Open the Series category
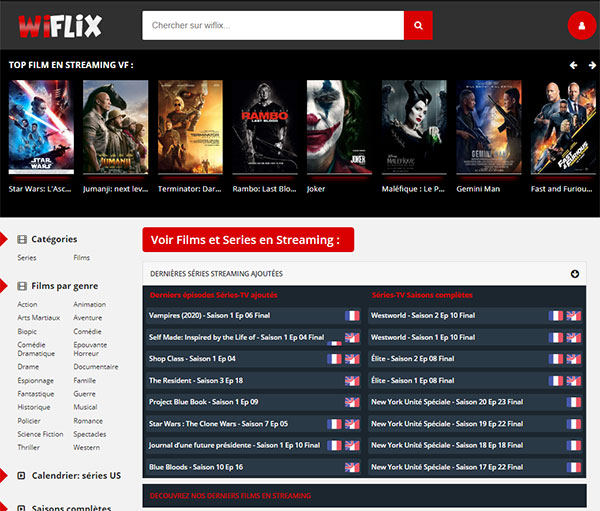Screen dimensions: 600x511 (27, 258)
